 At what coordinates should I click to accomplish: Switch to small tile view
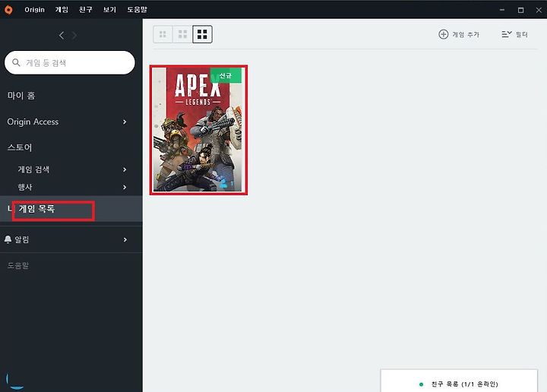coord(163,34)
